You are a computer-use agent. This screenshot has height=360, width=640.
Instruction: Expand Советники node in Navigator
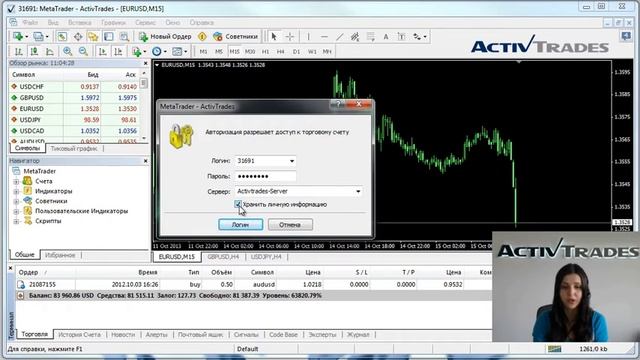[16, 201]
